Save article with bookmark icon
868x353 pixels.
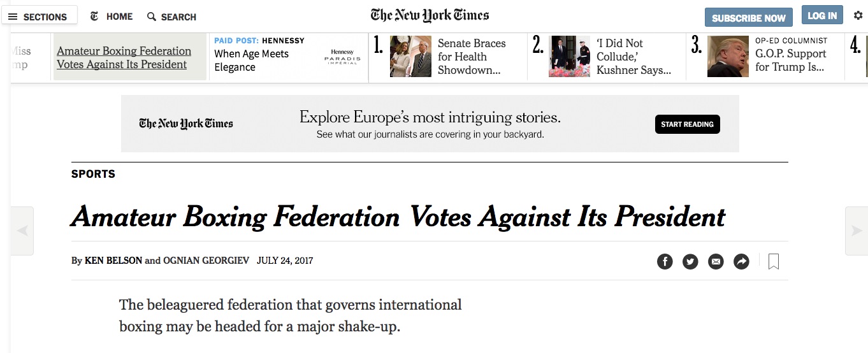click(774, 261)
